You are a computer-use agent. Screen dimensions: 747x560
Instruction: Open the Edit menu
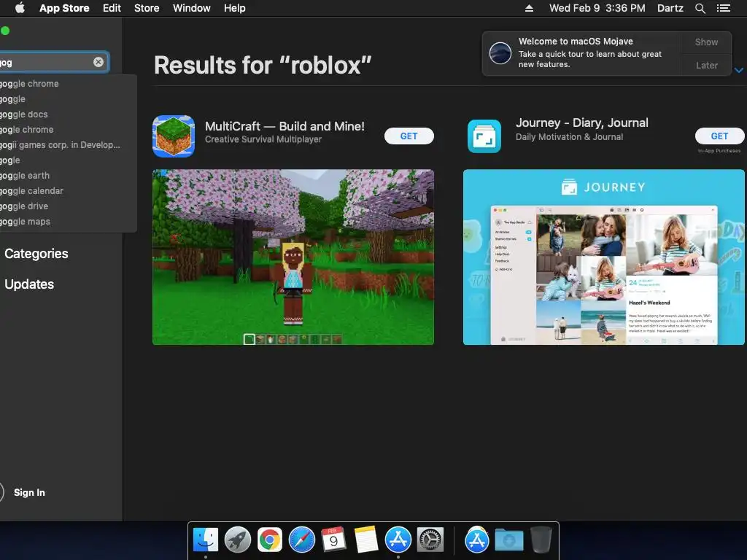tap(112, 8)
